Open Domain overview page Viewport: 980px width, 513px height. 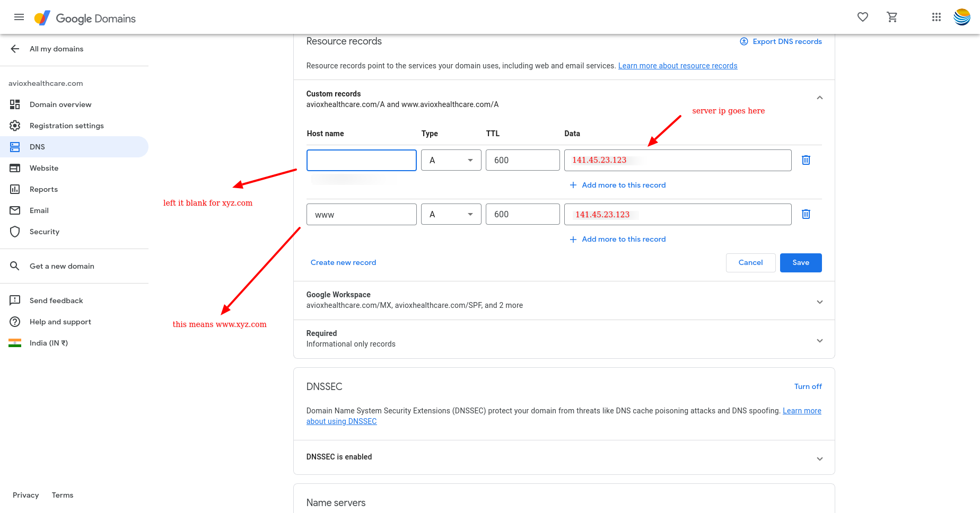click(60, 104)
